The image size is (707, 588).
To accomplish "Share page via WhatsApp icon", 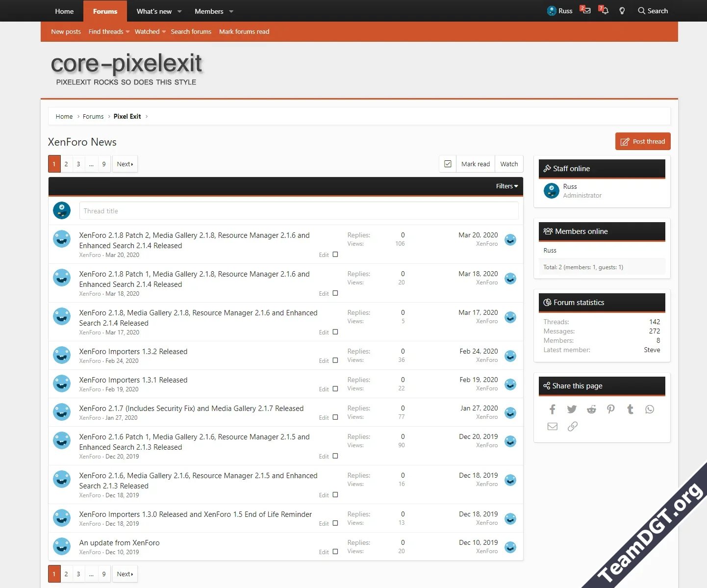I will pyautogui.click(x=650, y=409).
